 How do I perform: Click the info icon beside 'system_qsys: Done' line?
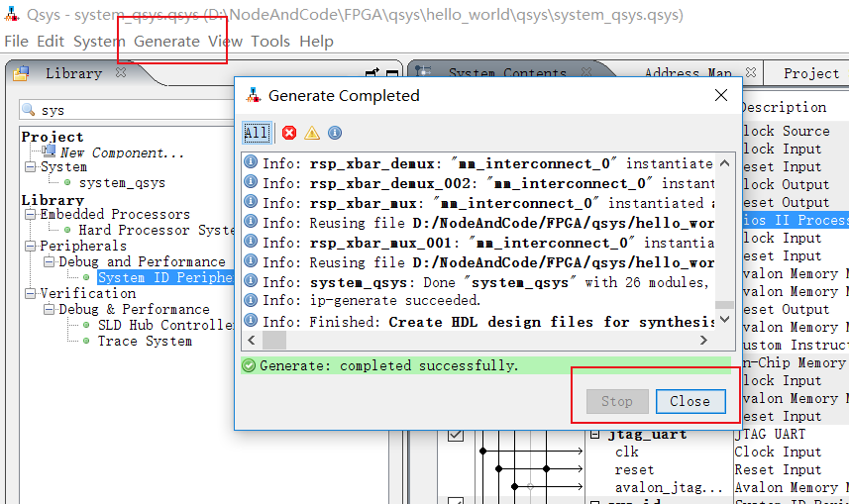coord(251,280)
